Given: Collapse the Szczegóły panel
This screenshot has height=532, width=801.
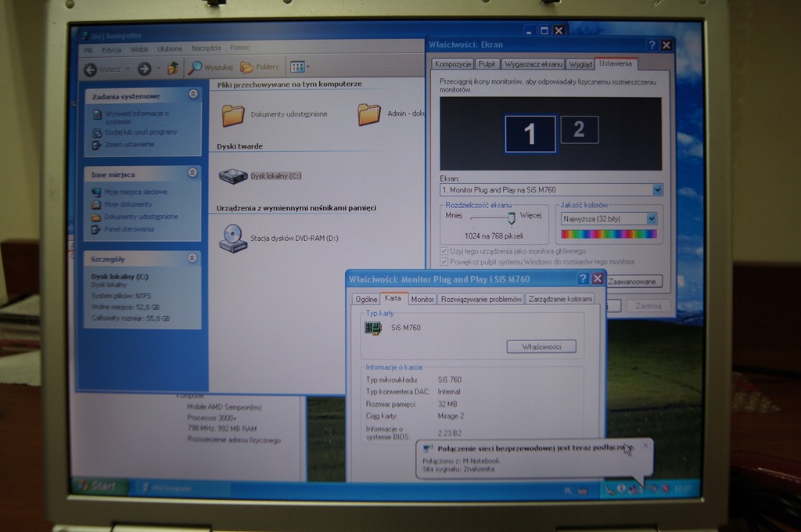Looking at the screenshot, I should pos(192,258).
